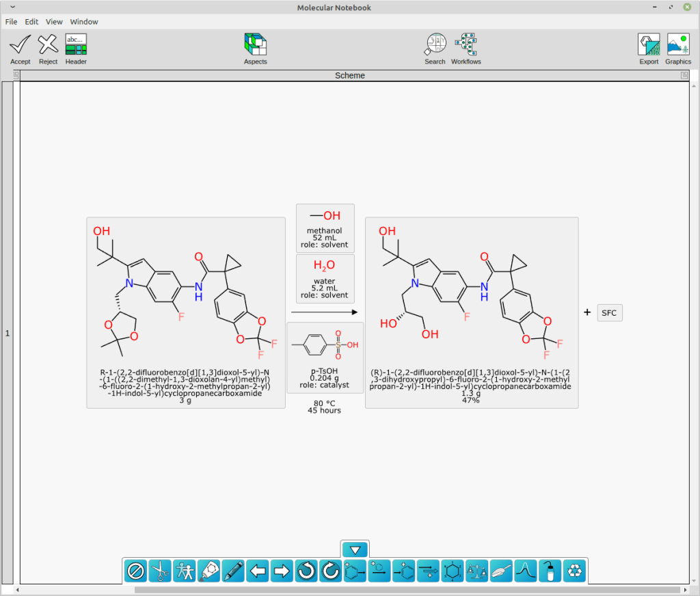Click the undo curved arrow icon
700x596 pixels.
point(306,570)
